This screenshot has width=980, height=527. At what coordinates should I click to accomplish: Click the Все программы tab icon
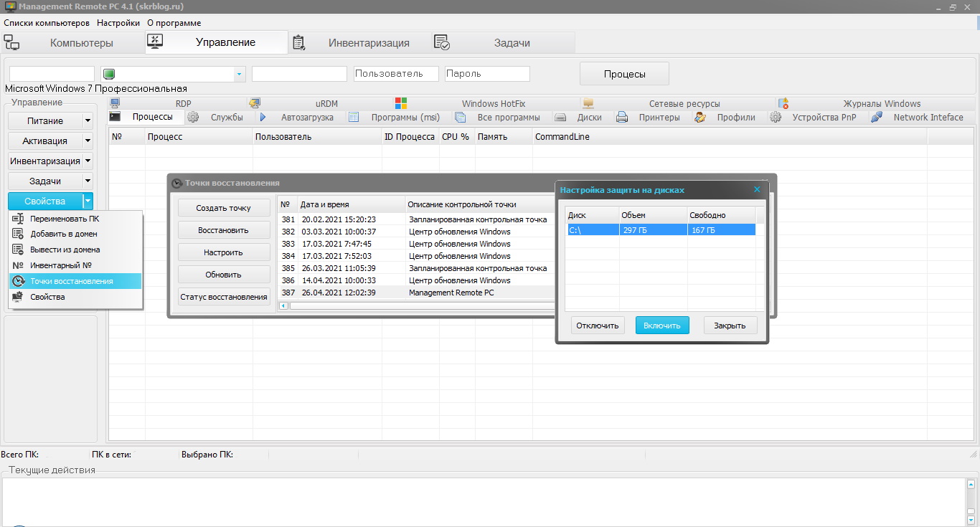pyautogui.click(x=461, y=117)
